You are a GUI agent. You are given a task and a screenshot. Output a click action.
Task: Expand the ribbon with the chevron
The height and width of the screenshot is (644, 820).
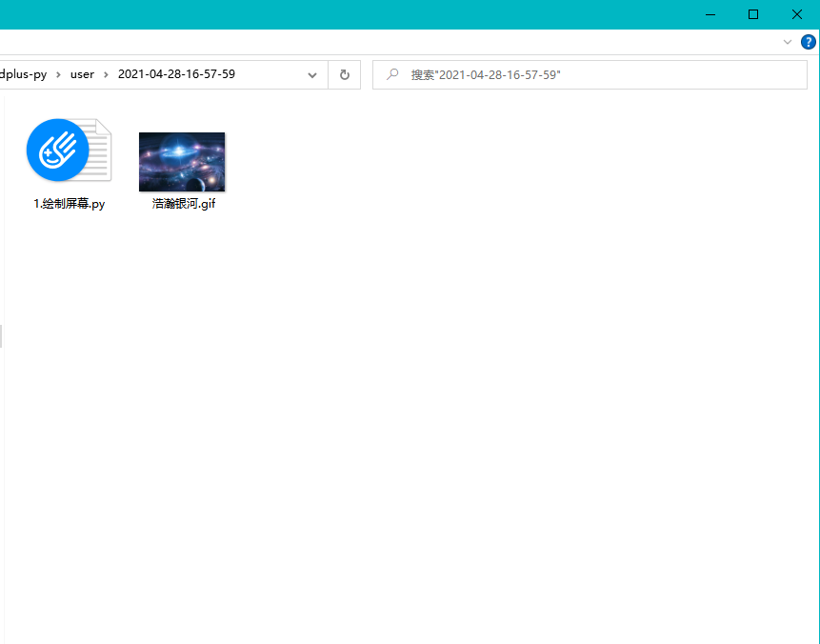click(x=787, y=42)
